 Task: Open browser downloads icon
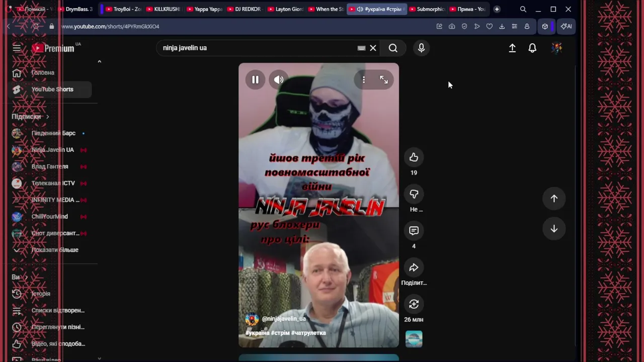coord(502,26)
